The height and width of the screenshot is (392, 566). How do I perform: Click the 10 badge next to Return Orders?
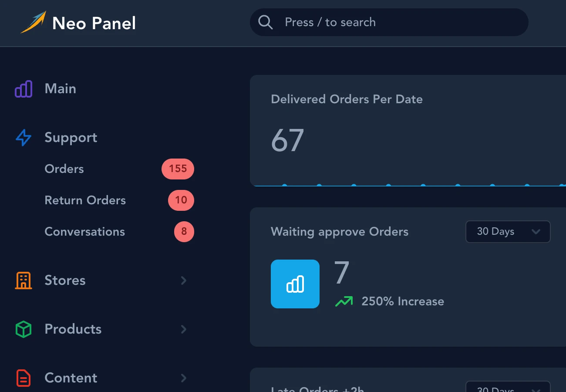[x=181, y=200]
